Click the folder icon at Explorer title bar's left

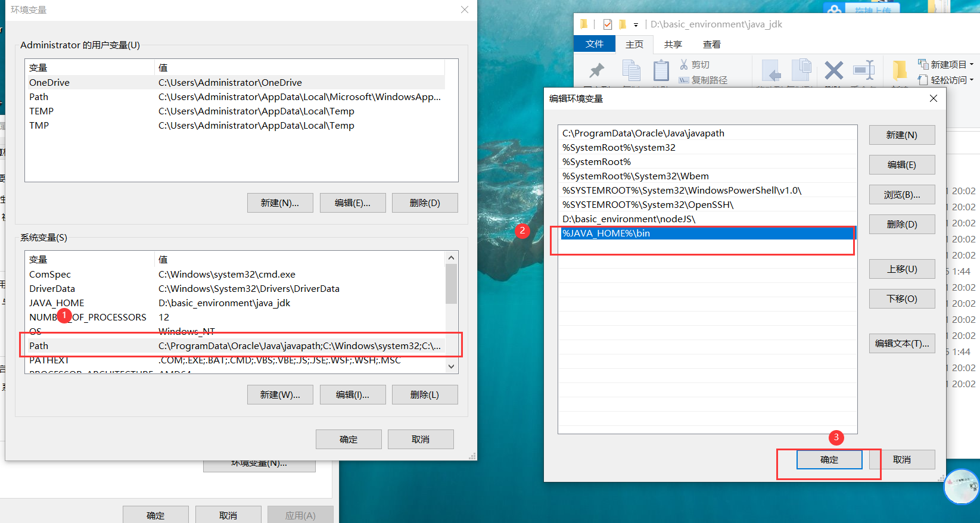[x=584, y=24]
